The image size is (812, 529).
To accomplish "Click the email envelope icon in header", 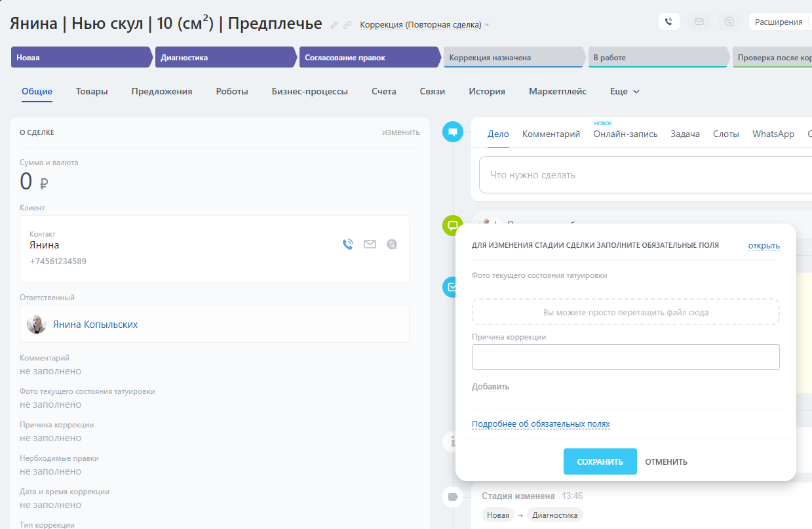I will (x=699, y=22).
